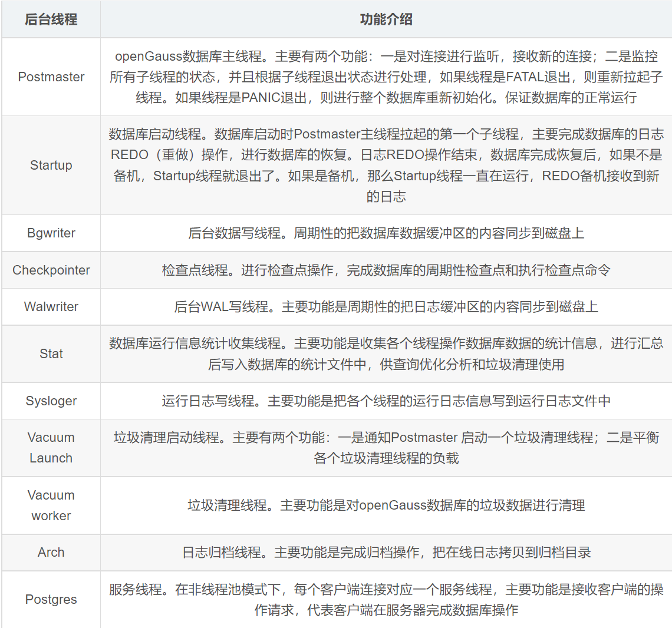
Task: Select the Postmaster thread name cell
Action: pyautogui.click(x=51, y=77)
